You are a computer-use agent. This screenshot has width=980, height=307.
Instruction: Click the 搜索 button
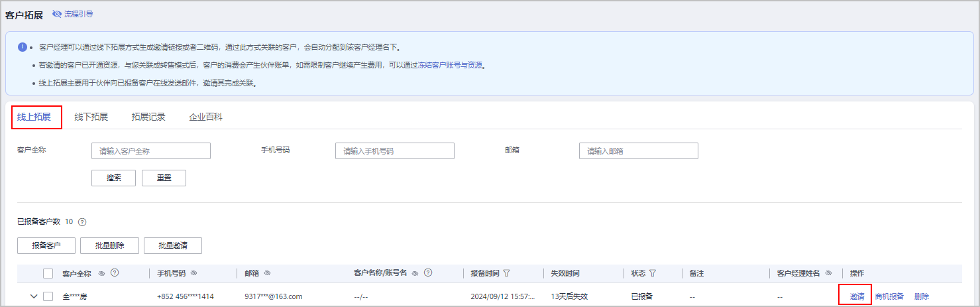(113, 178)
